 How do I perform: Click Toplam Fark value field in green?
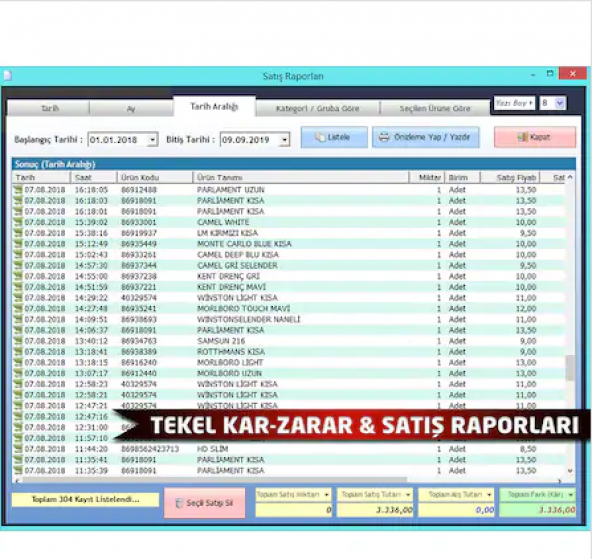pos(538,510)
